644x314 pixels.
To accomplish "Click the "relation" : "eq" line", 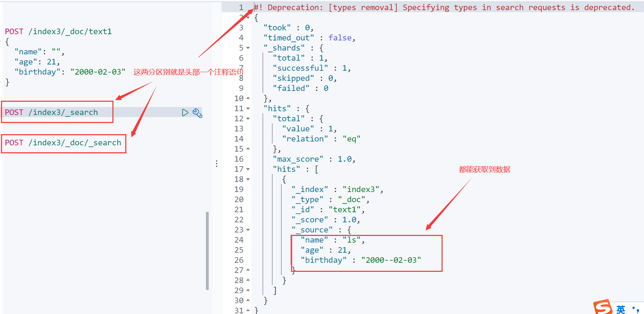I will (x=321, y=139).
